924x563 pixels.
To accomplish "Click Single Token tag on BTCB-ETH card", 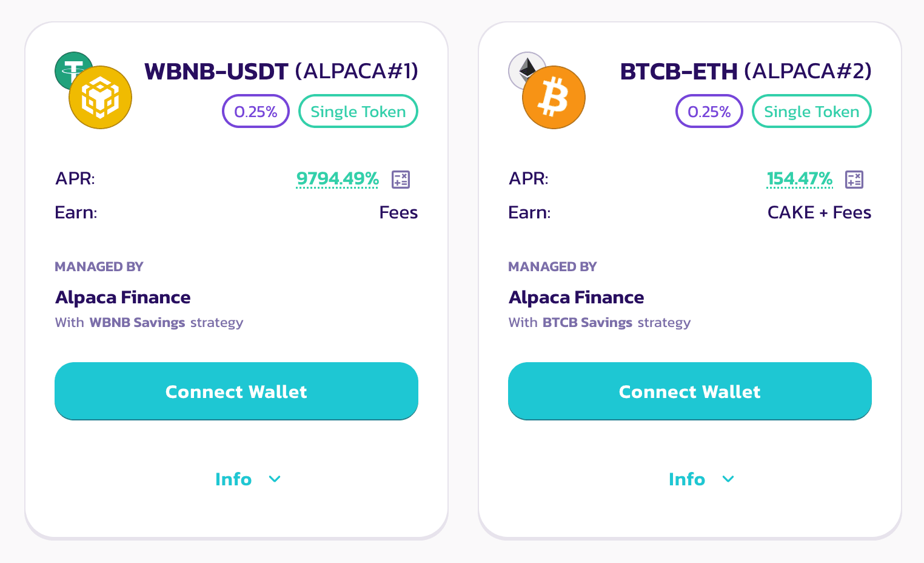I will [x=811, y=112].
